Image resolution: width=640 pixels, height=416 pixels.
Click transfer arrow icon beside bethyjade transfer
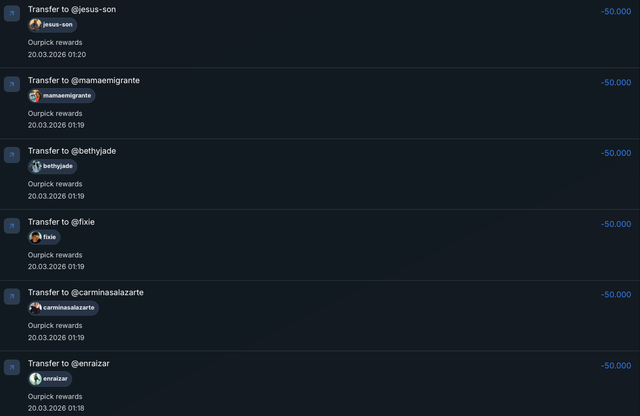[12, 155]
